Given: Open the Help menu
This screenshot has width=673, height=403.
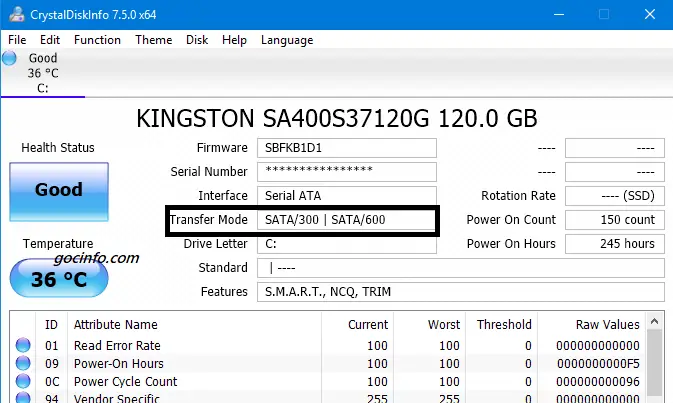Looking at the screenshot, I should click(234, 40).
